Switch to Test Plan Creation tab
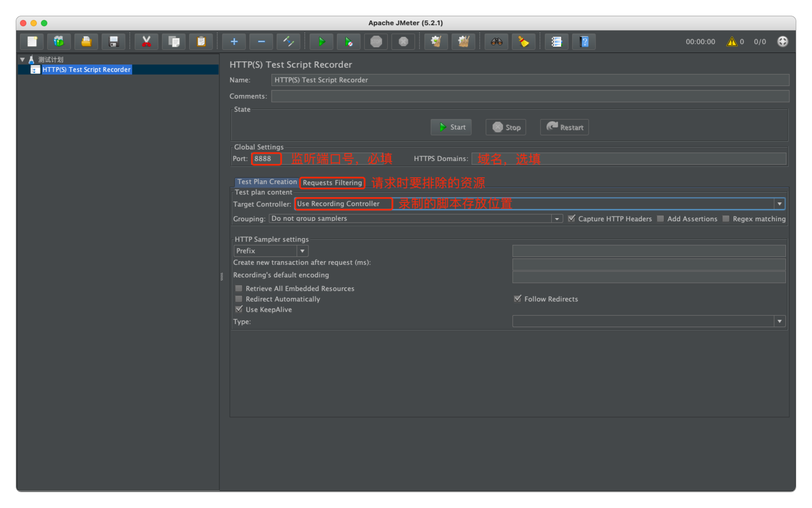This screenshot has width=812, height=508. click(267, 182)
